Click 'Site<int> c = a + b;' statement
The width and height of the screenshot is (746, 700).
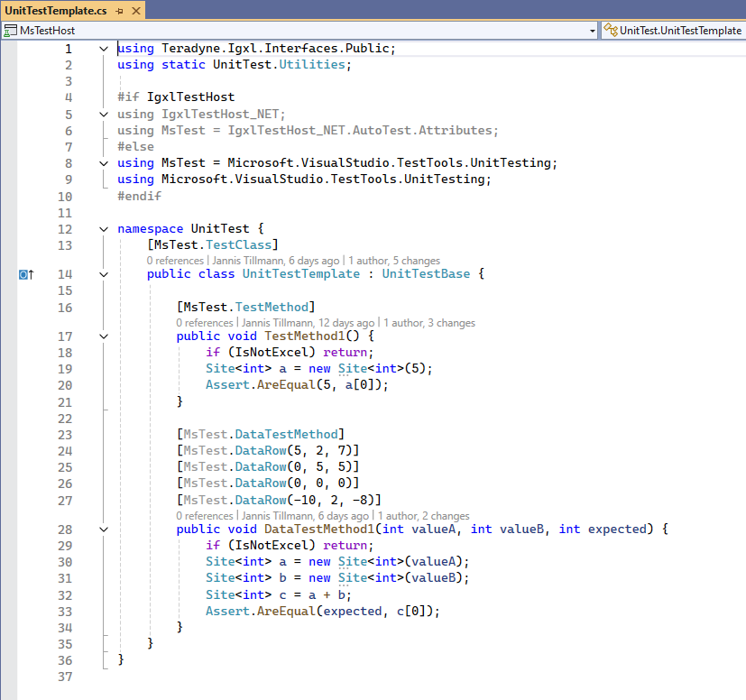click(x=279, y=595)
